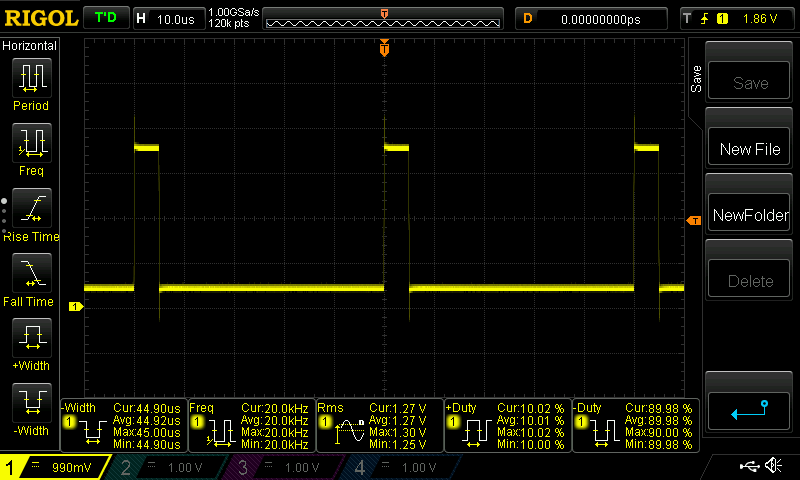Screen dimensions: 800x480
Task: Select the Rms measurement result box
Action: tap(380, 425)
